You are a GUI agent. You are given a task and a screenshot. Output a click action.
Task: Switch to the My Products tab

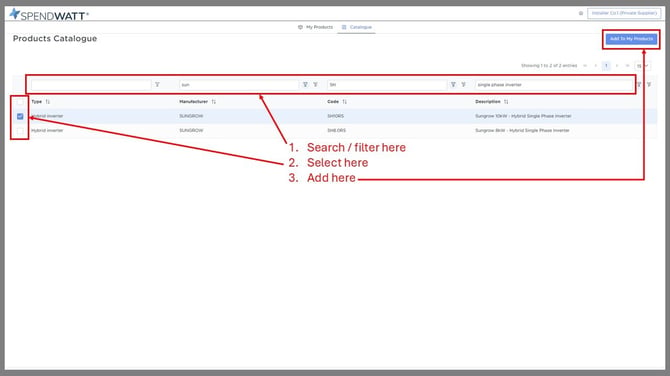coord(315,27)
